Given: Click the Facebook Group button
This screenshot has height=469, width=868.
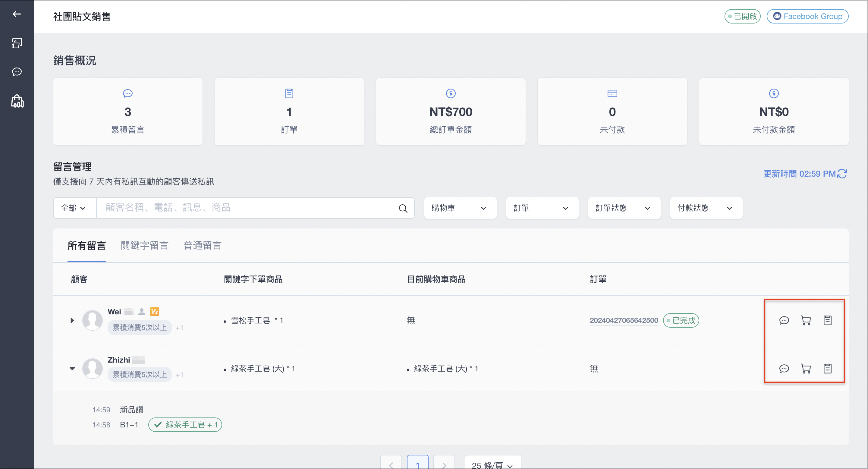Looking at the screenshot, I should coord(807,16).
